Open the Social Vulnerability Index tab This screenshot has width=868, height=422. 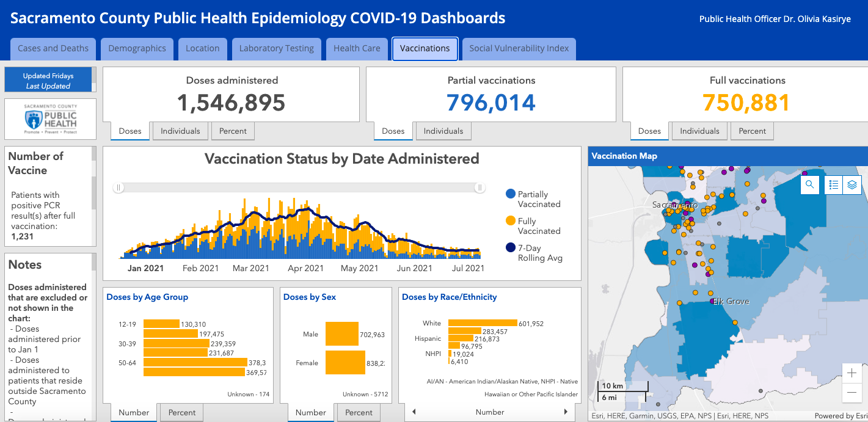coord(519,49)
